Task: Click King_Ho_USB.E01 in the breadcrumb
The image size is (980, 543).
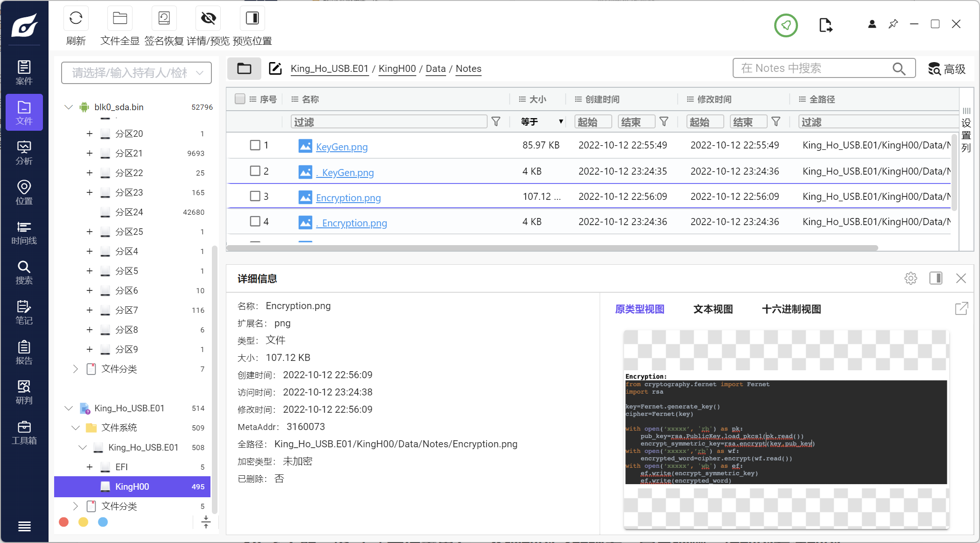Action: pos(329,69)
